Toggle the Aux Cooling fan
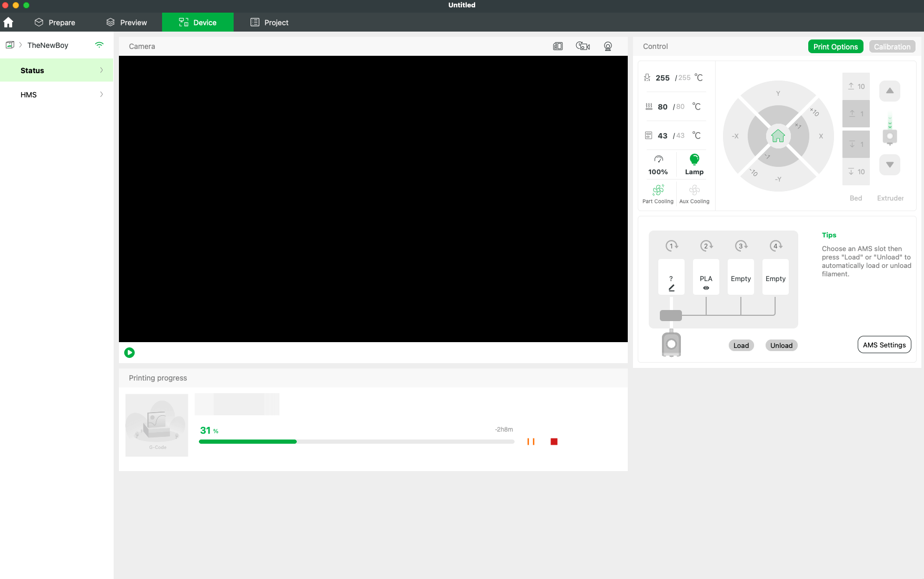The image size is (924, 579). (694, 193)
